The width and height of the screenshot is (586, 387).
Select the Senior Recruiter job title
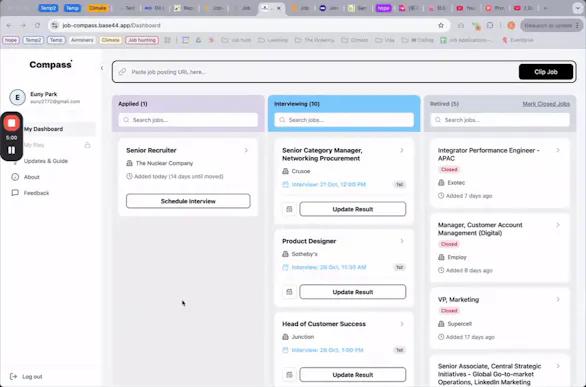coord(151,150)
